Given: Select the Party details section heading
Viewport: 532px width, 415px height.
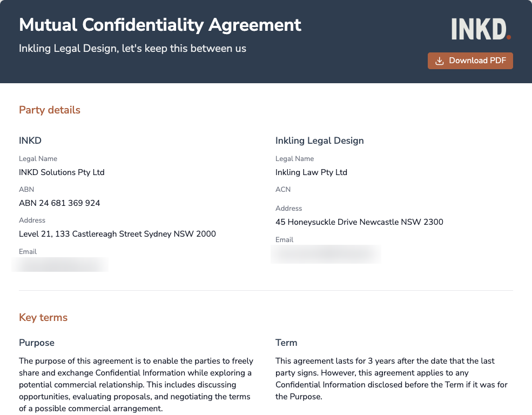Looking at the screenshot, I should pyautogui.click(x=49, y=110).
